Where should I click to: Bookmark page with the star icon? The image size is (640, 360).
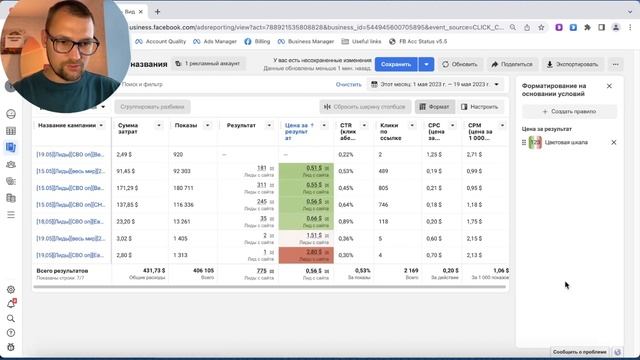pos(541,27)
